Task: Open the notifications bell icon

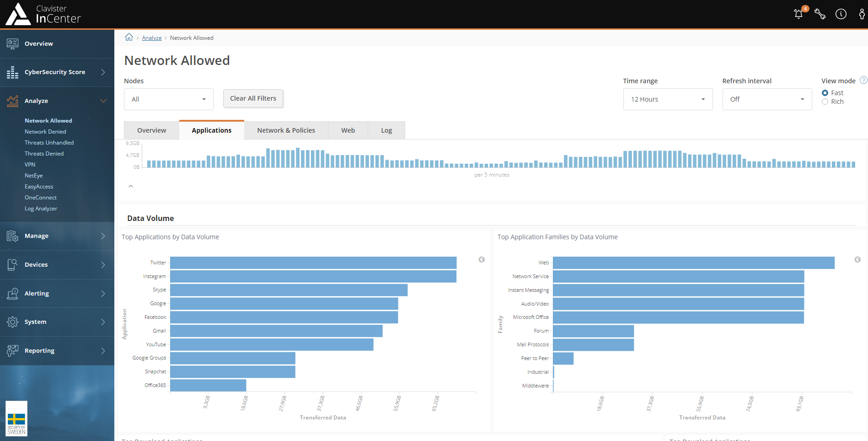Action: (799, 14)
